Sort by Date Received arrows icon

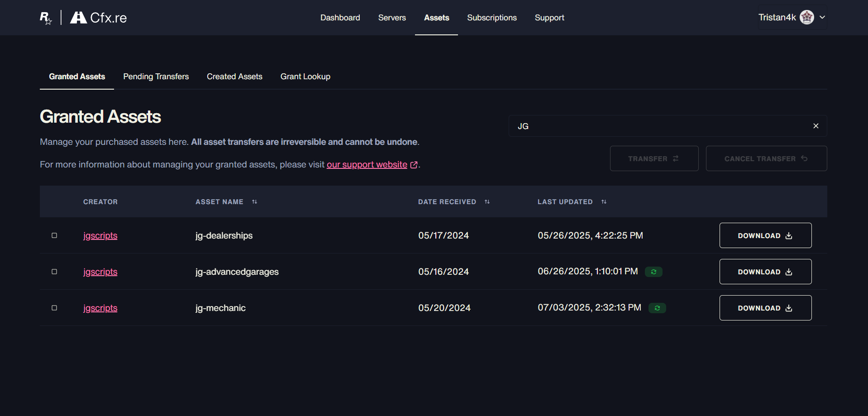[x=487, y=202]
